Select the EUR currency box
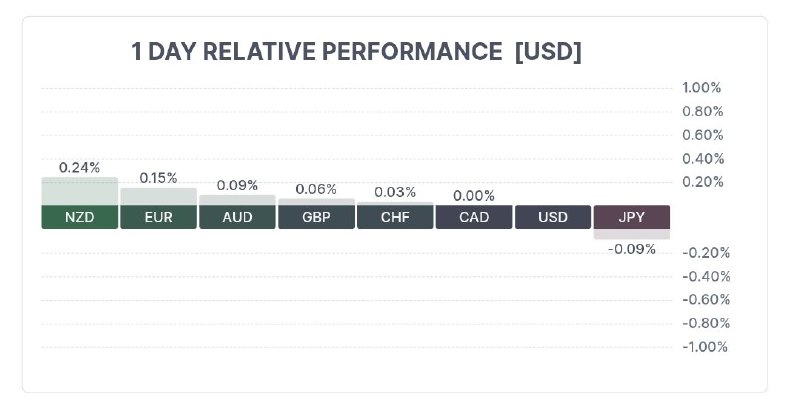The height and width of the screenshot is (414, 800). [x=158, y=217]
